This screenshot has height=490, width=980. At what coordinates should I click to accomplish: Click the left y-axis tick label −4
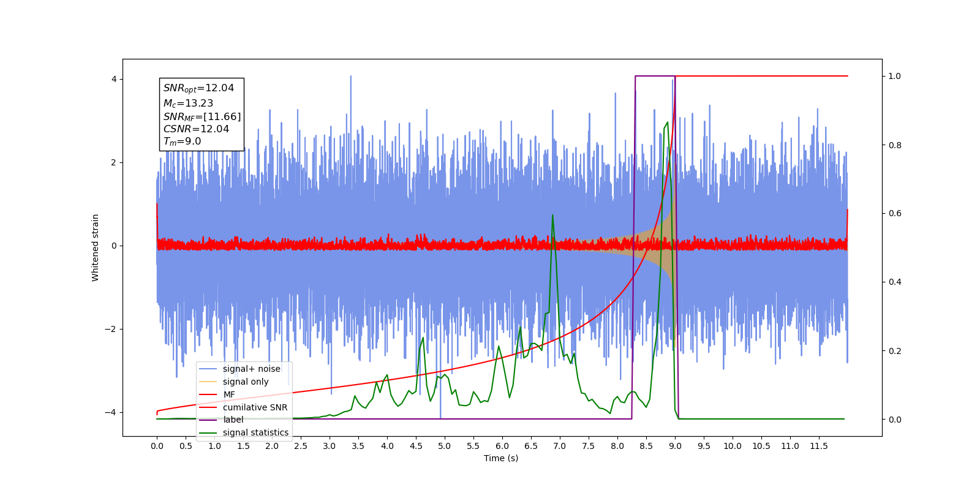[x=110, y=412]
